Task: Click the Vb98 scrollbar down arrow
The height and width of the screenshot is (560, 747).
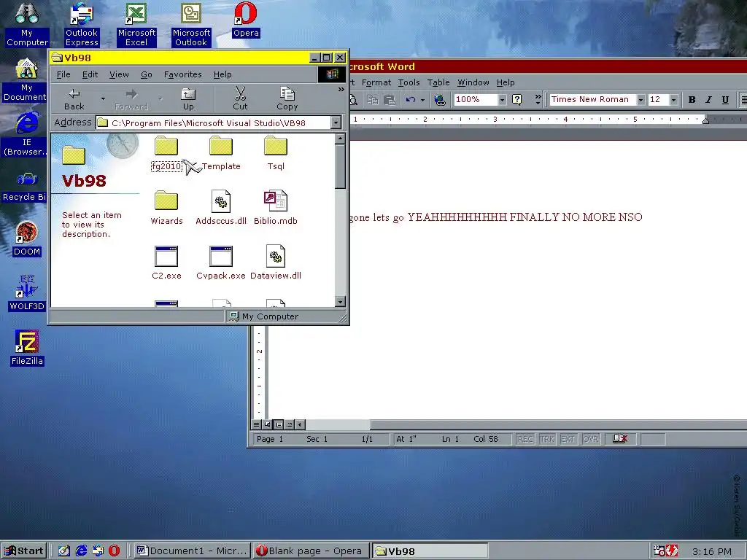Action: pos(340,301)
